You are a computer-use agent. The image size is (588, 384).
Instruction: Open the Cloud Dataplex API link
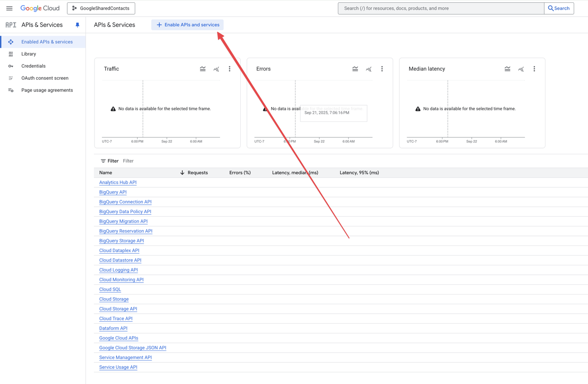coord(119,251)
